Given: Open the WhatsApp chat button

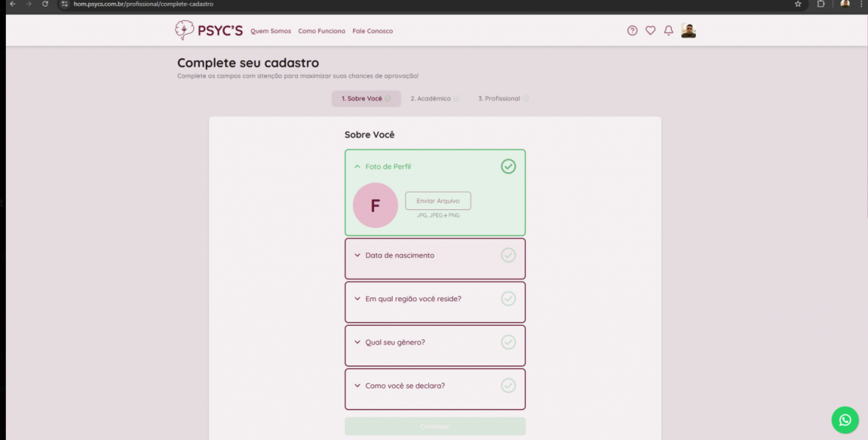Looking at the screenshot, I should click(845, 420).
